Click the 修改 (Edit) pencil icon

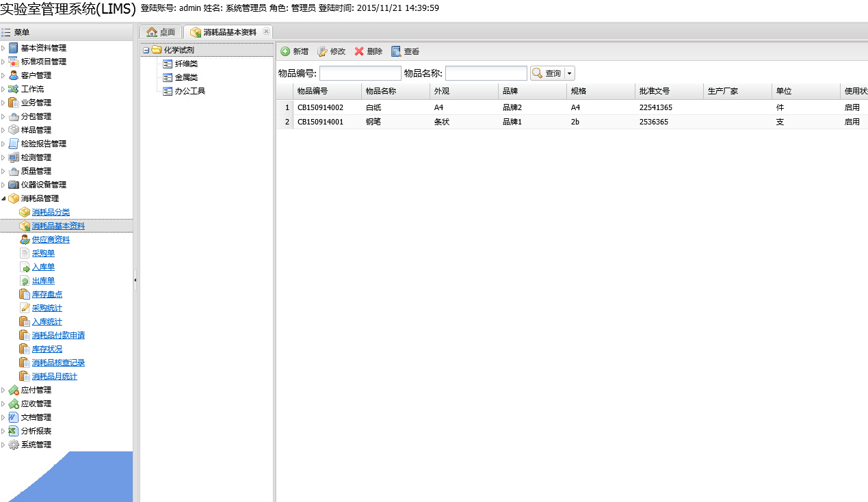pos(322,51)
